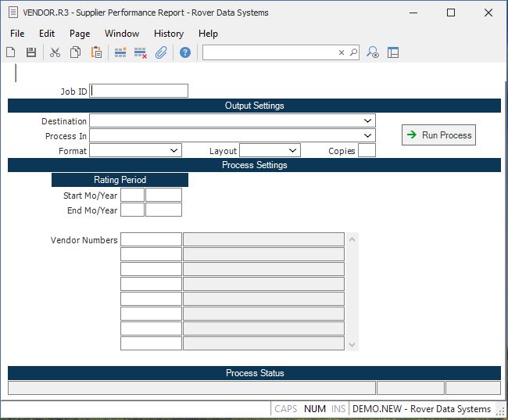
Task: Open attachments with the paperclip icon
Action: point(161,52)
